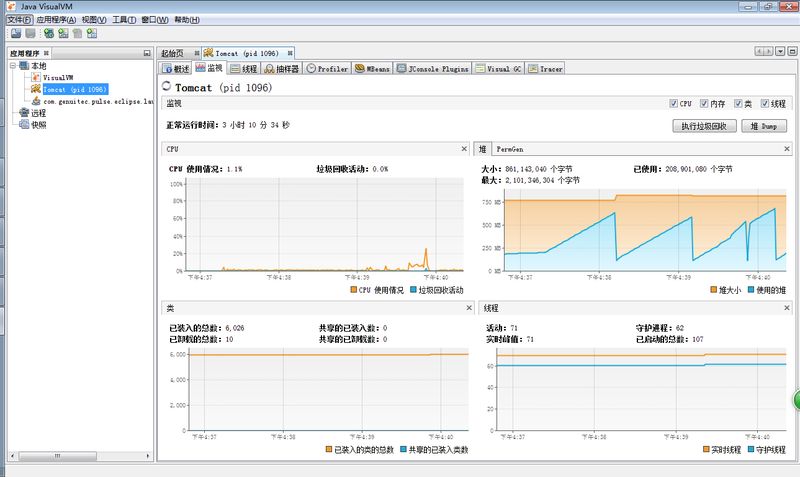Click the Add remote host toolbar icon
The width and height of the screenshot is (800, 477).
tap(63, 33)
